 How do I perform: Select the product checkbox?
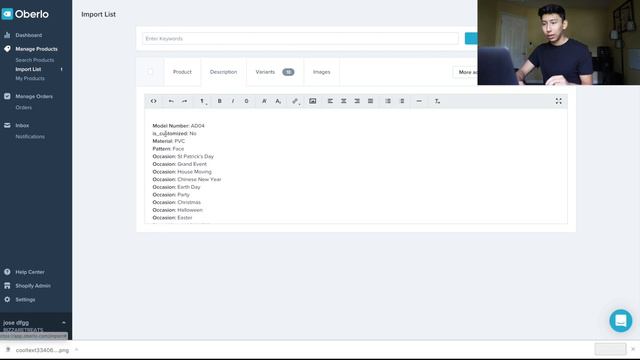click(x=150, y=72)
